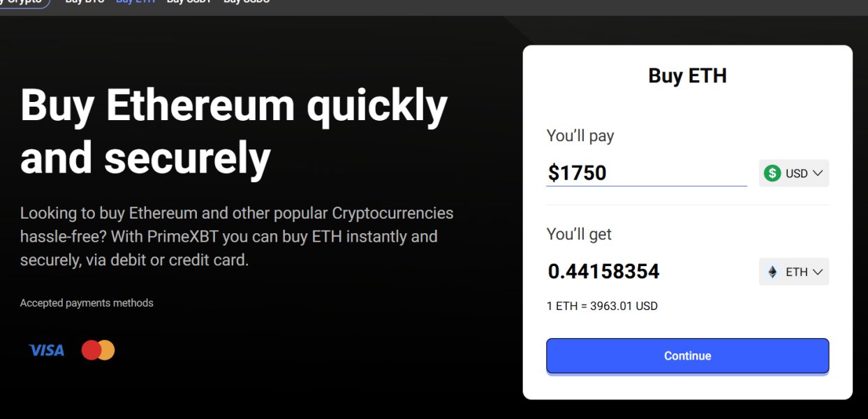Expand the USD currency chevron arrow

818,173
